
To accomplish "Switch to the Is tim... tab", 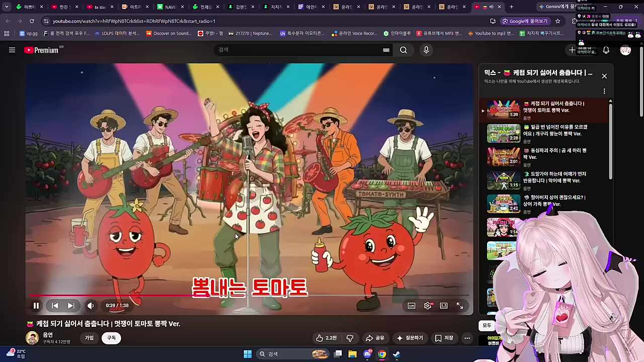I will (x=101, y=7).
